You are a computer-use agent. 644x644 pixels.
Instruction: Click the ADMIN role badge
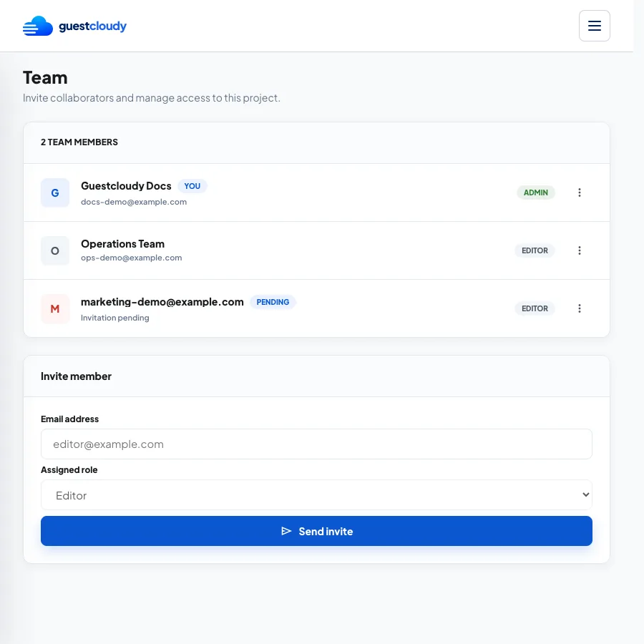click(535, 192)
